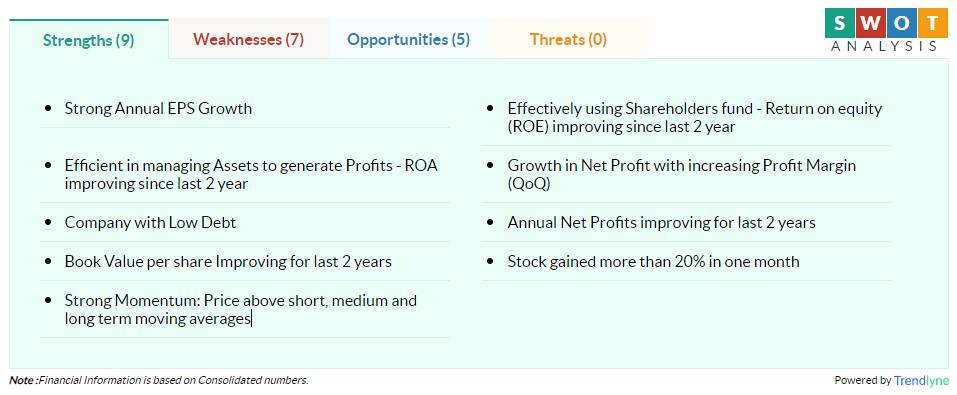Screen dimensions: 957x395
Task: Click the blue O tile in SWOT logo
Action: point(900,23)
